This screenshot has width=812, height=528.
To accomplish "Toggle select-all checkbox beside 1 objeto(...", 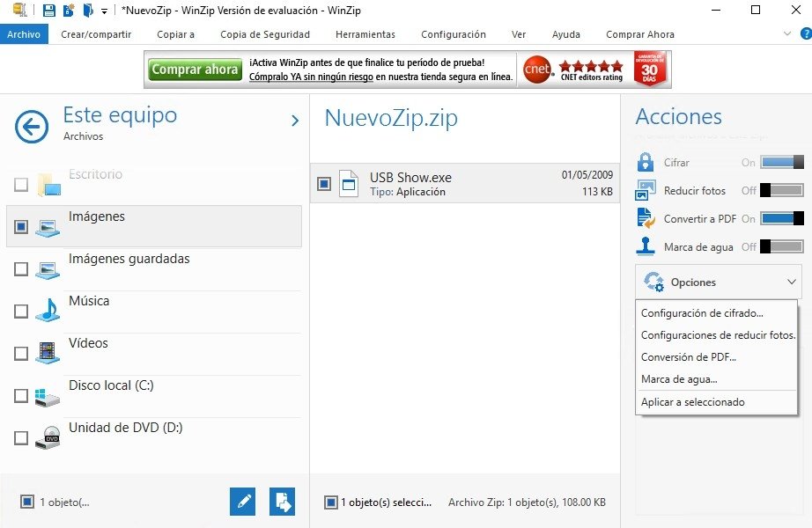I will pos(27,502).
